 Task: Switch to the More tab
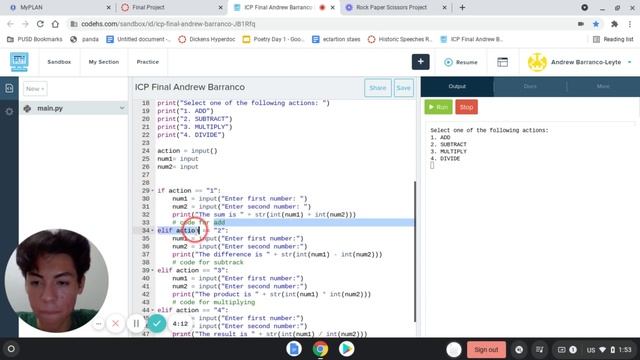tap(603, 87)
